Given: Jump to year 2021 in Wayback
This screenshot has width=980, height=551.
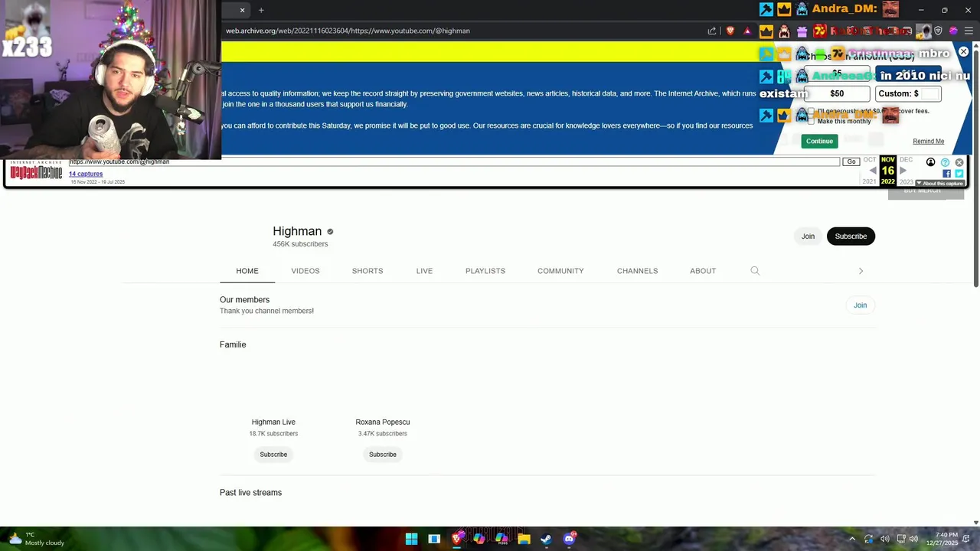Looking at the screenshot, I should click(869, 181).
